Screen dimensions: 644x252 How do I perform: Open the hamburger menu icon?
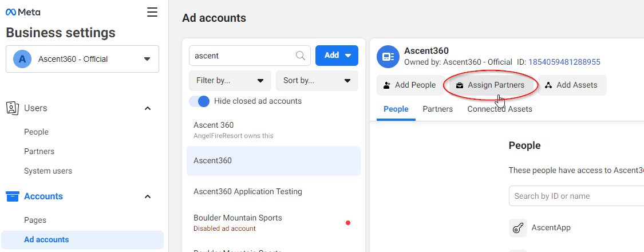click(x=152, y=12)
